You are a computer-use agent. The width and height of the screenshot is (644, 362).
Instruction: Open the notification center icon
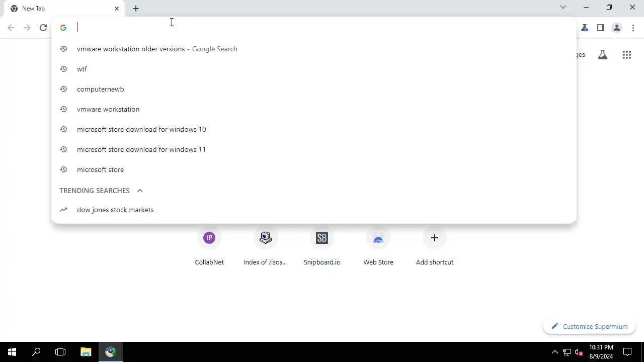pyautogui.click(x=628, y=352)
